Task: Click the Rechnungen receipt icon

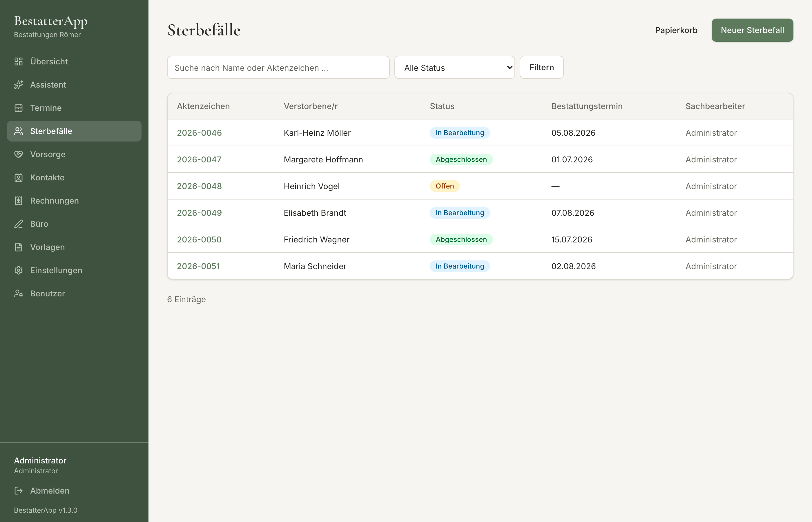Action: [x=19, y=201]
